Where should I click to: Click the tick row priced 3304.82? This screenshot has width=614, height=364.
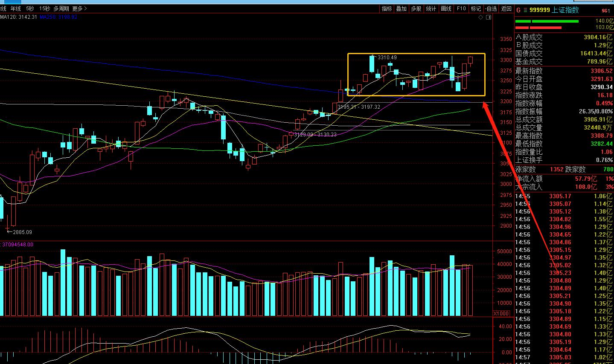coord(564,219)
